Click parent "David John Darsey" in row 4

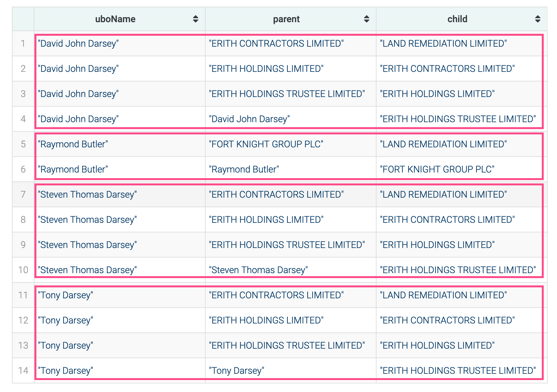249,119
